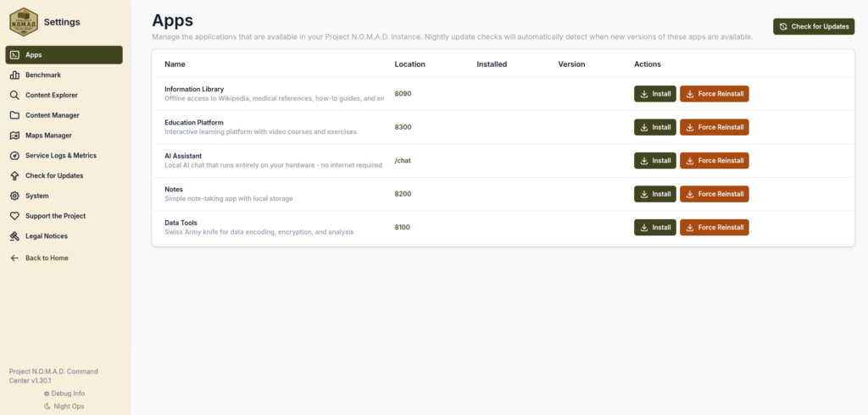Force Reinstall the AI Assistant
The height and width of the screenshot is (415, 868).
click(714, 160)
